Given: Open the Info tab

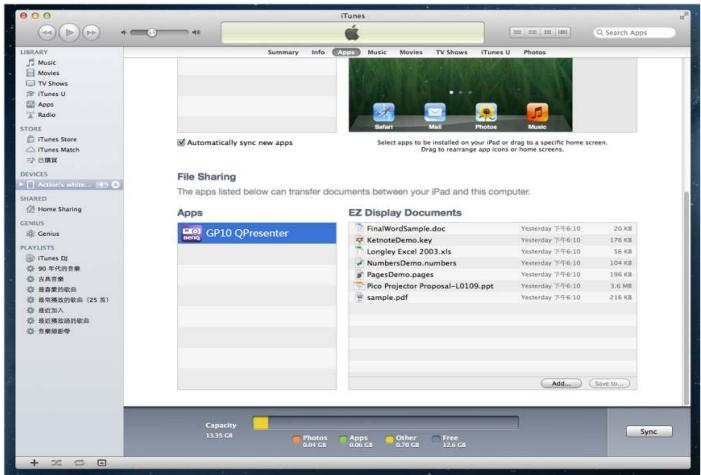Looking at the screenshot, I should (x=318, y=52).
